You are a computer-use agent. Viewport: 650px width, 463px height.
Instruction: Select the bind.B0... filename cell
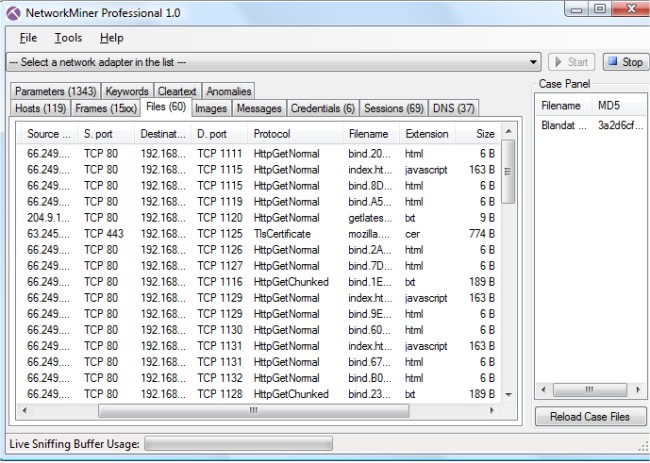(369, 378)
